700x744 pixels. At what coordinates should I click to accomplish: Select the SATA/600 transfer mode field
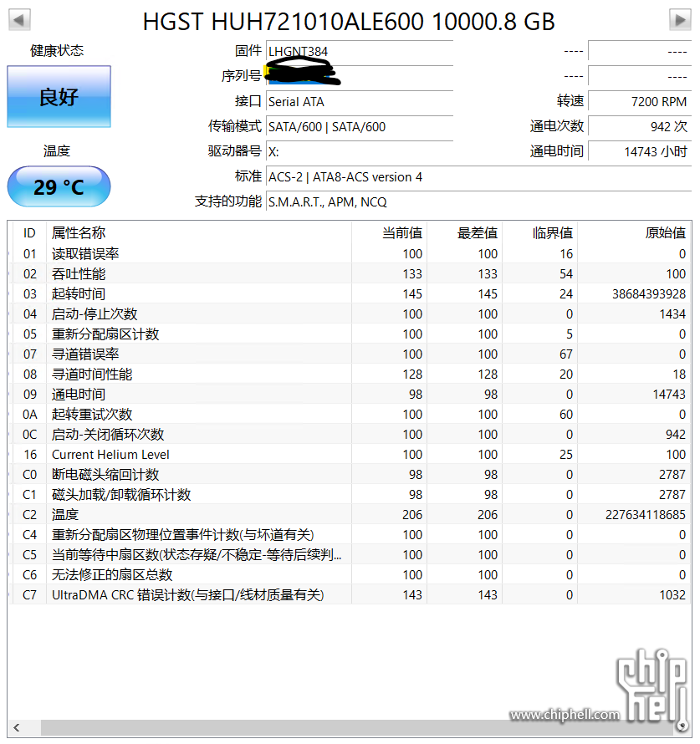360,127
